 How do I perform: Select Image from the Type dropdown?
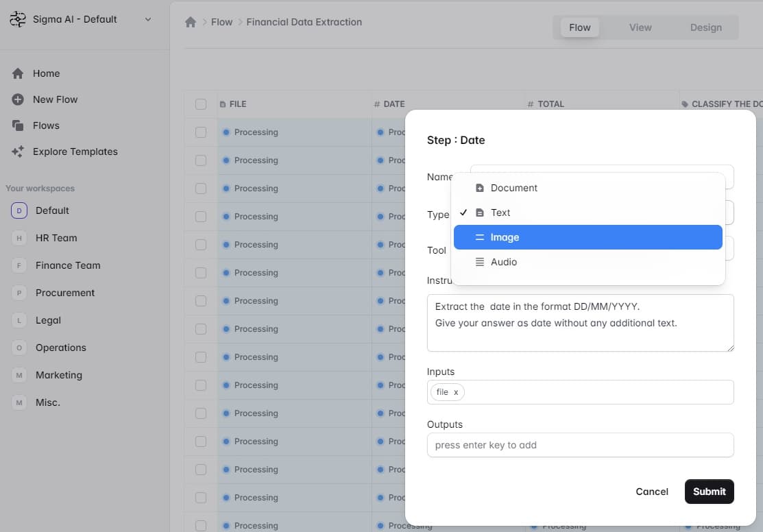(x=588, y=237)
